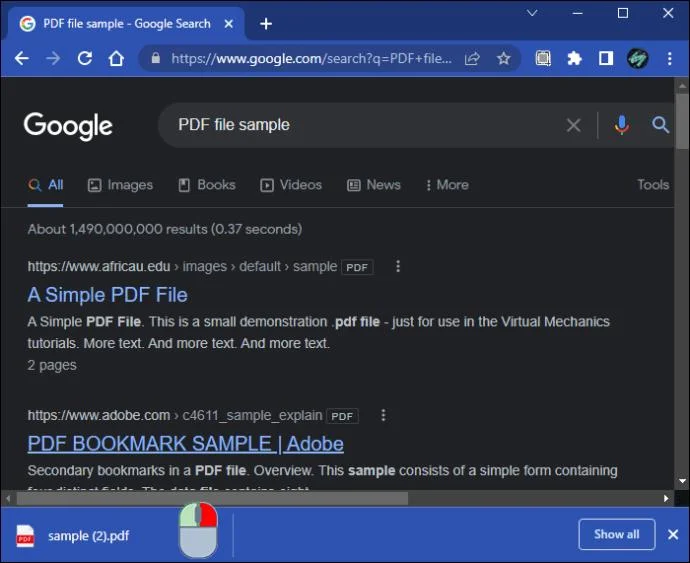Viewport: 690px width, 563px height.
Task: Show all downloads
Action: pos(617,534)
